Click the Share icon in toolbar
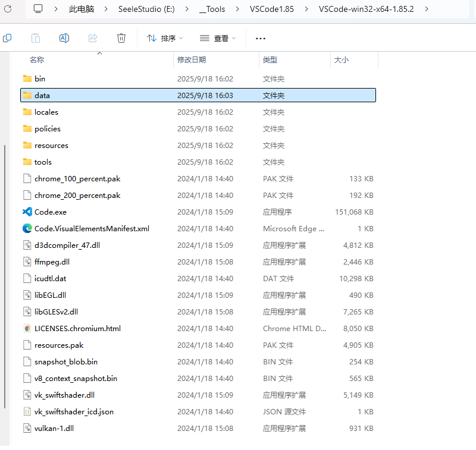This screenshot has width=476, height=450. (x=93, y=38)
